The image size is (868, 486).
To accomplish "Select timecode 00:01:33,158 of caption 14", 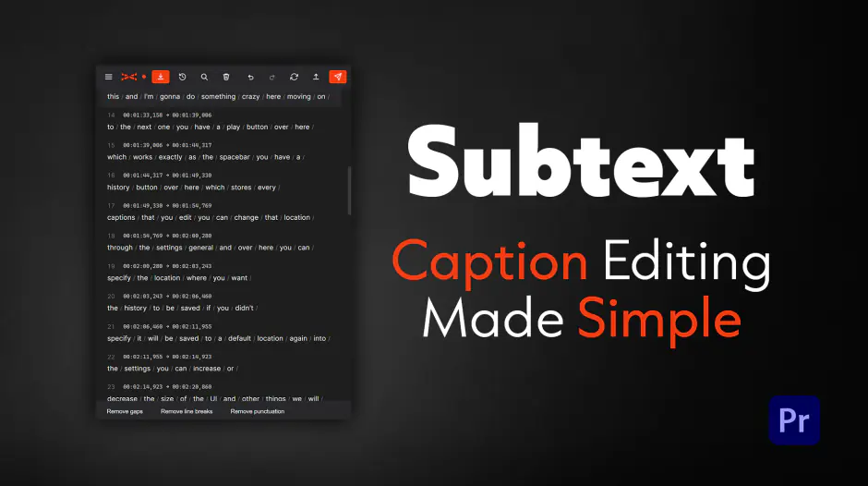I will pyautogui.click(x=143, y=115).
